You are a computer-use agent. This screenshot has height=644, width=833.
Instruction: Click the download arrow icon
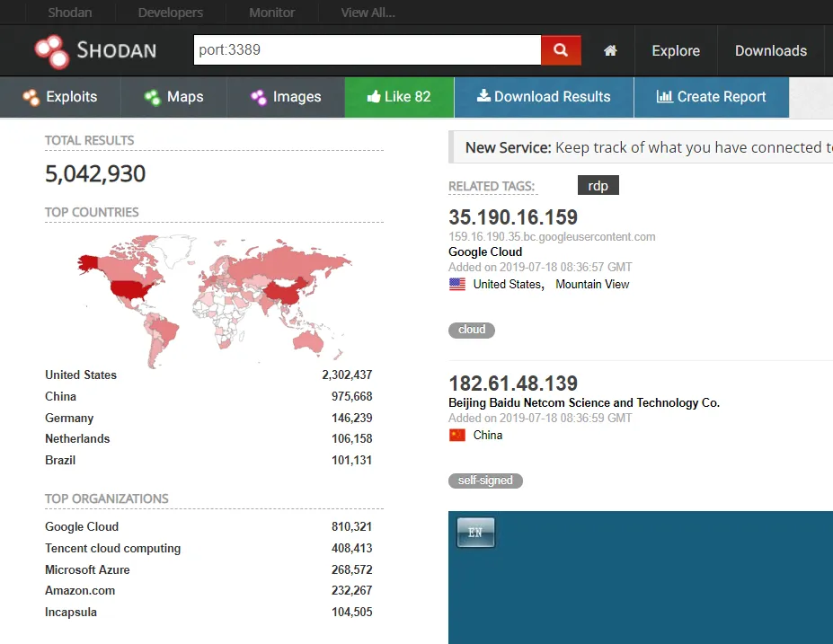point(483,95)
